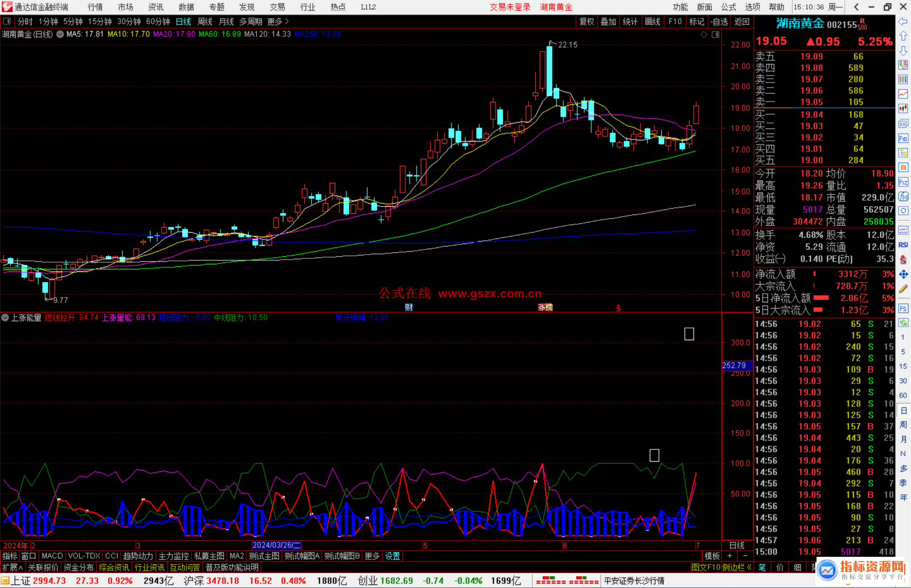The height and width of the screenshot is (588, 911).
Task: Click the wavy lines indicator sidebar icon
Action: (x=903, y=230)
